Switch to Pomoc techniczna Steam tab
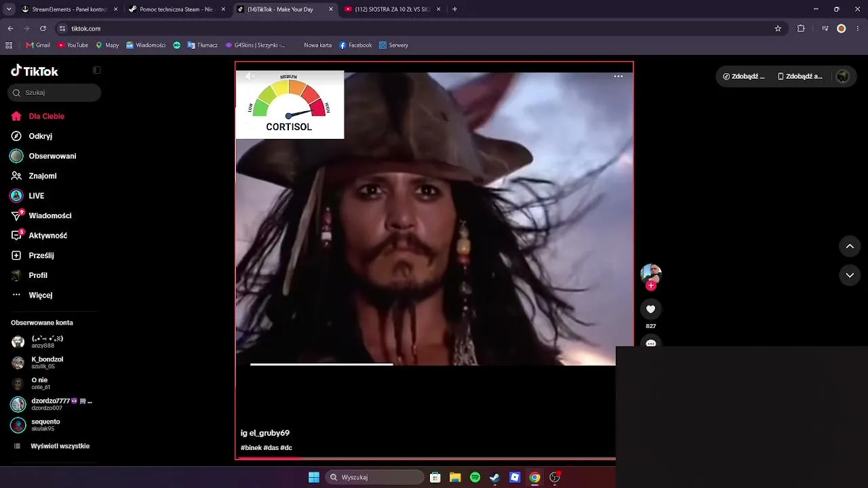 coord(176,9)
